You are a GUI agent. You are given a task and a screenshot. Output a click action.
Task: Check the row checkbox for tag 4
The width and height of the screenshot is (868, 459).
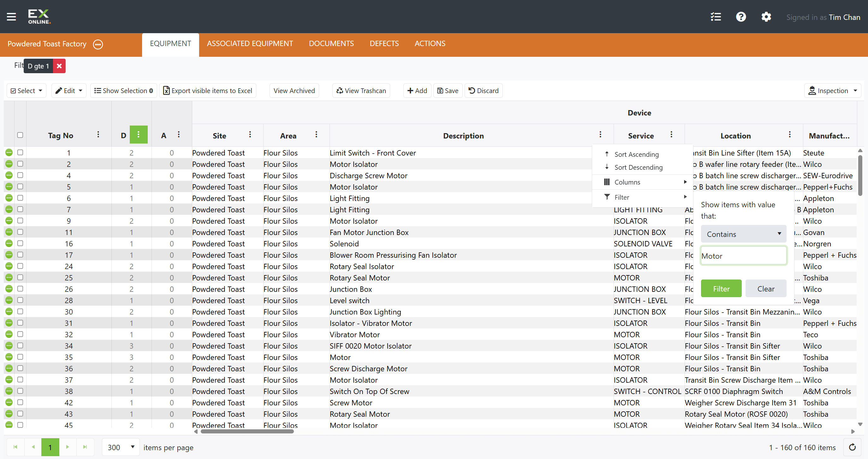click(x=20, y=175)
